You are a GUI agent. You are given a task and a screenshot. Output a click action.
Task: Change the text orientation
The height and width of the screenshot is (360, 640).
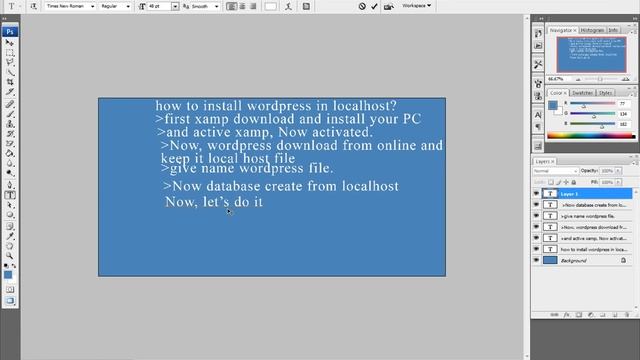point(33,6)
